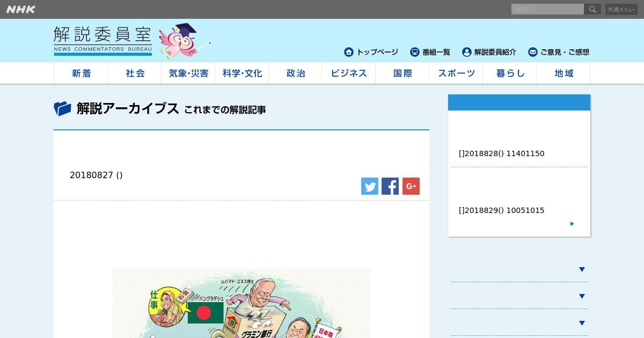Image resolution: width=644 pixels, height=338 pixels.
Task: Focus the NHK search input field
Action: [x=547, y=9]
